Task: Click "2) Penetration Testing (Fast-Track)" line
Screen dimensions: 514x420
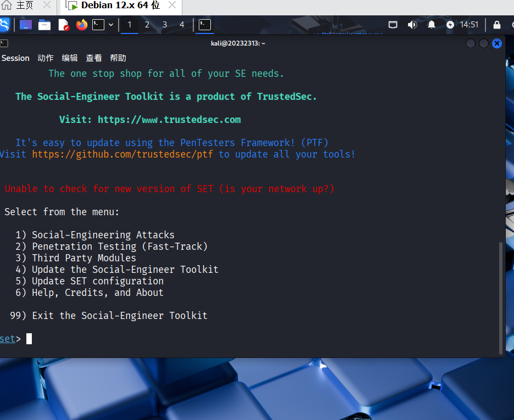Action: click(111, 247)
